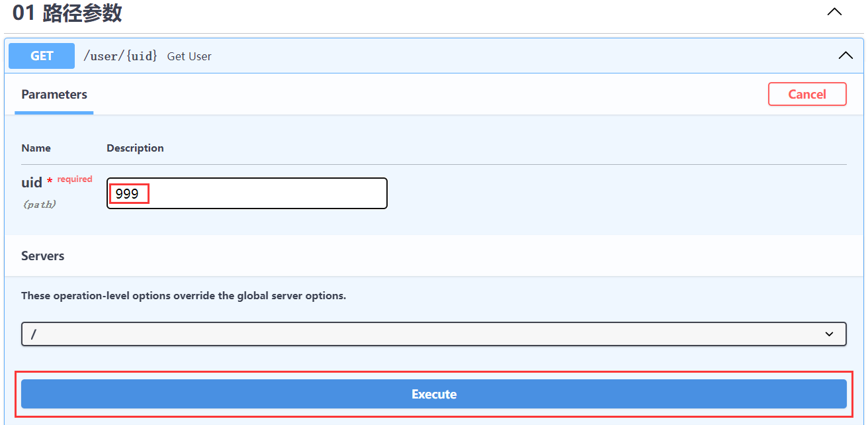
Task: Click the uid parameter name label
Action: tap(32, 183)
